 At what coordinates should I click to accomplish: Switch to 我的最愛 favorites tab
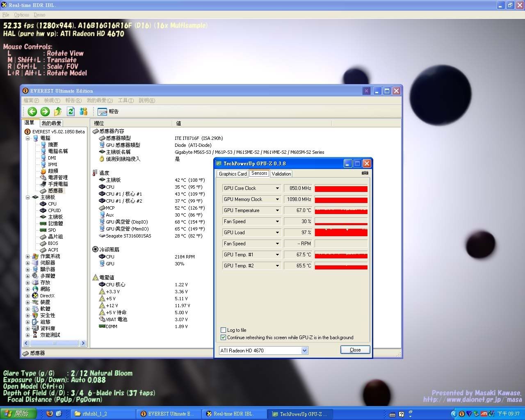51,123
